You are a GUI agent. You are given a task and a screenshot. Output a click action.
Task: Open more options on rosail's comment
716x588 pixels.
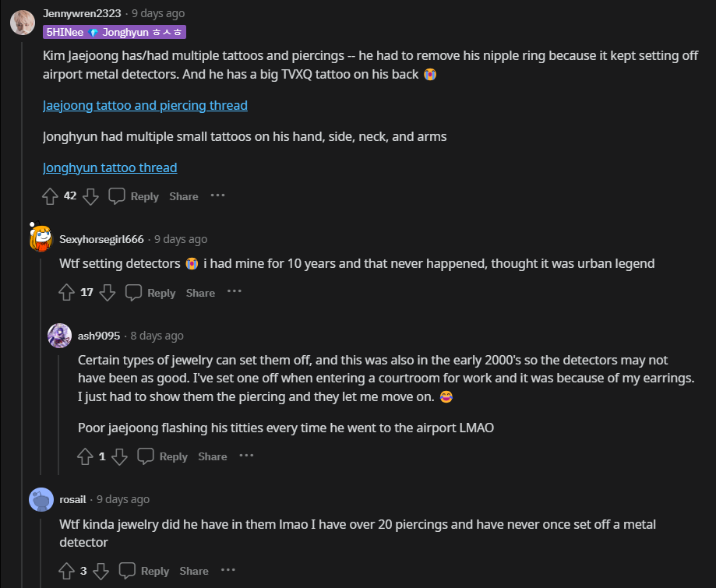click(x=227, y=570)
